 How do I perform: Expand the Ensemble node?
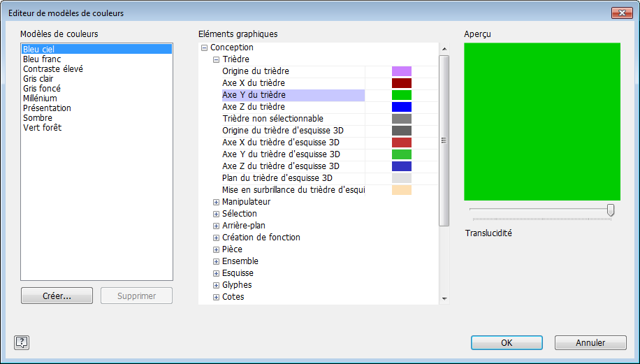(x=217, y=261)
